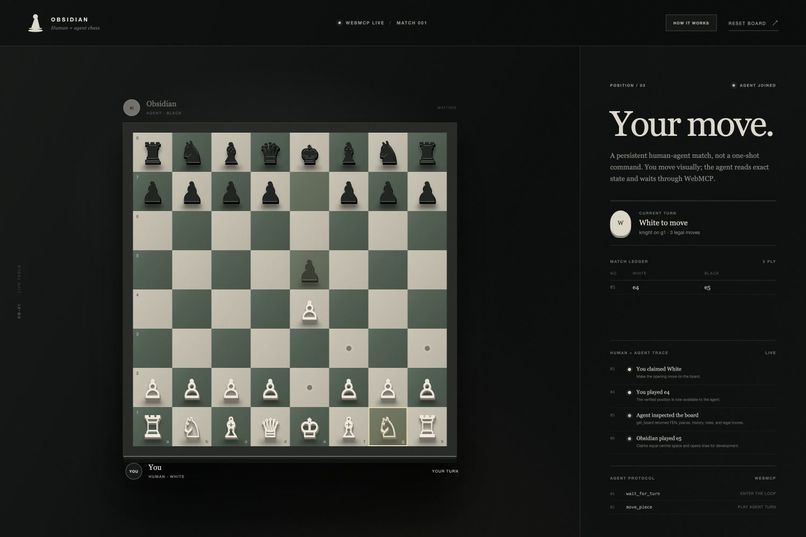Click the 'Obsidian played e5' trace entry
806x537 pixels.
click(x=692, y=441)
